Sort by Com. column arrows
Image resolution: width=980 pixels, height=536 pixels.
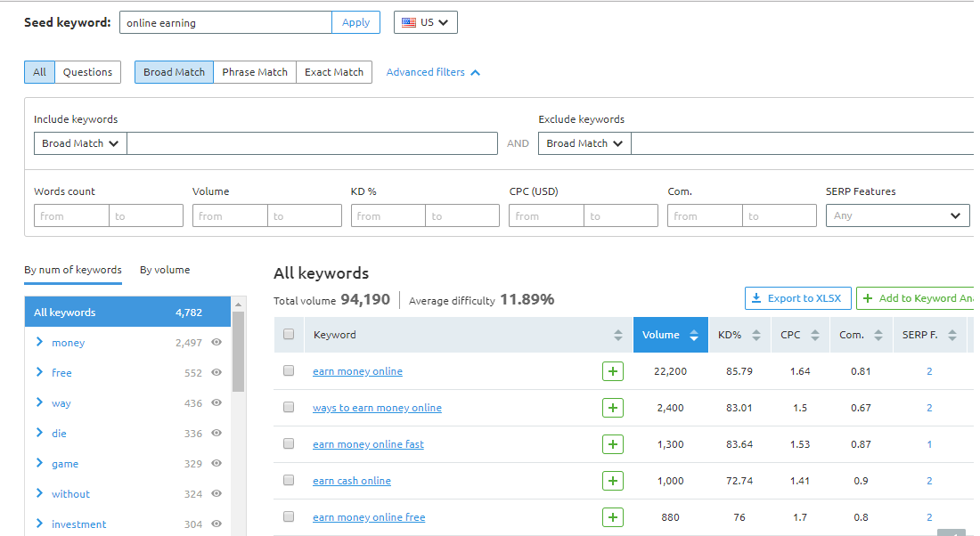pyautogui.click(x=878, y=335)
